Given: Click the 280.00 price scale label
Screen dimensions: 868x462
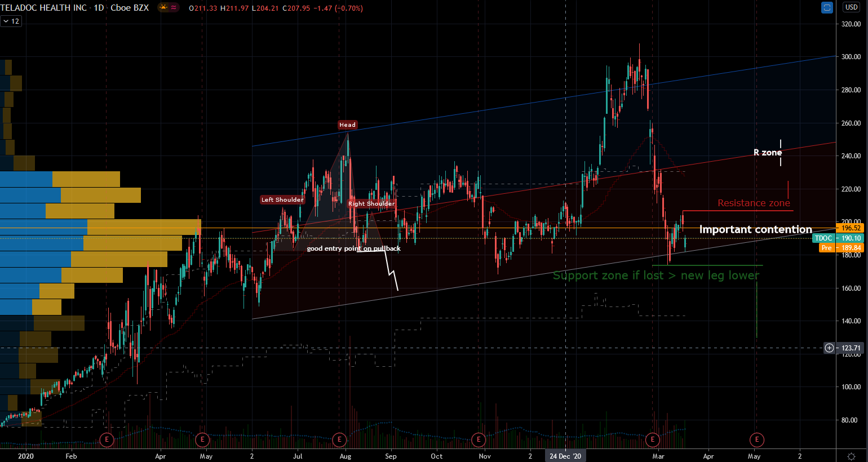Looking at the screenshot, I should (x=851, y=90).
